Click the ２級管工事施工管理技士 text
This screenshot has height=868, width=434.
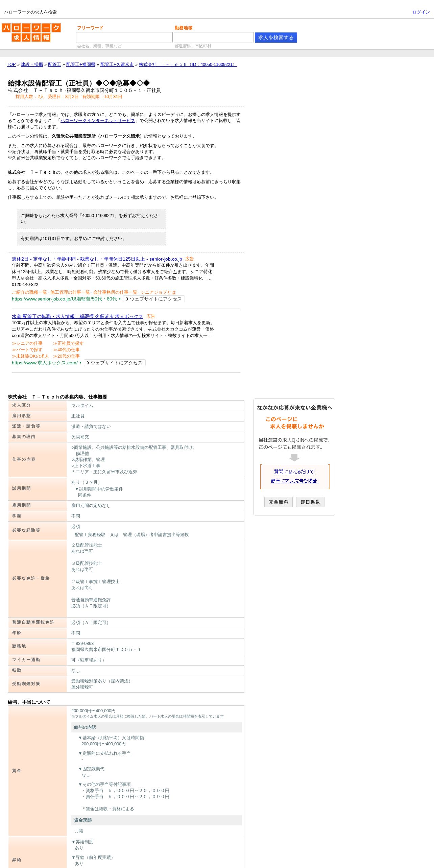(95, 582)
